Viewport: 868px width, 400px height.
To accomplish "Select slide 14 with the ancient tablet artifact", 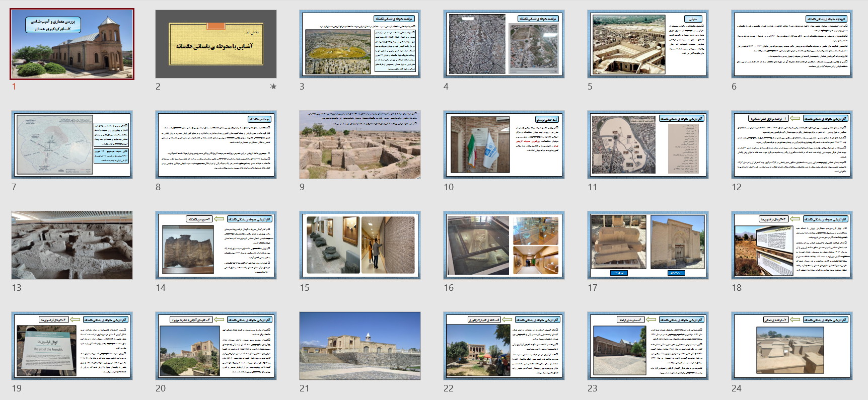I will (216, 245).
